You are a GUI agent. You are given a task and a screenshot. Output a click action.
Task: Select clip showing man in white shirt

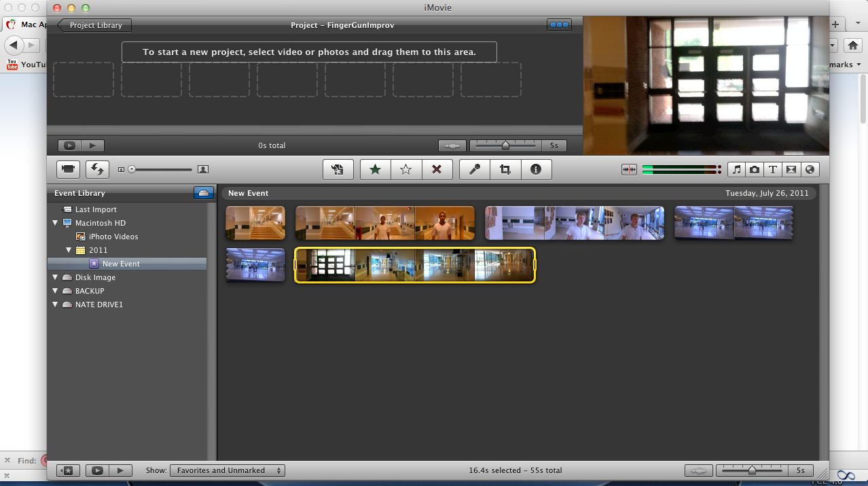(385, 223)
